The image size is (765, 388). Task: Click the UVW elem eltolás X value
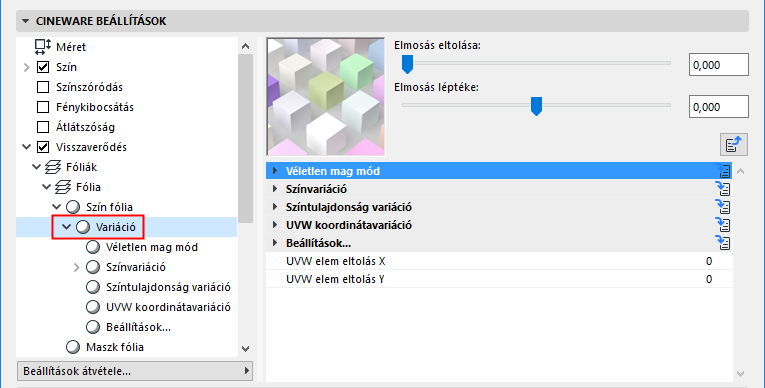[709, 261]
